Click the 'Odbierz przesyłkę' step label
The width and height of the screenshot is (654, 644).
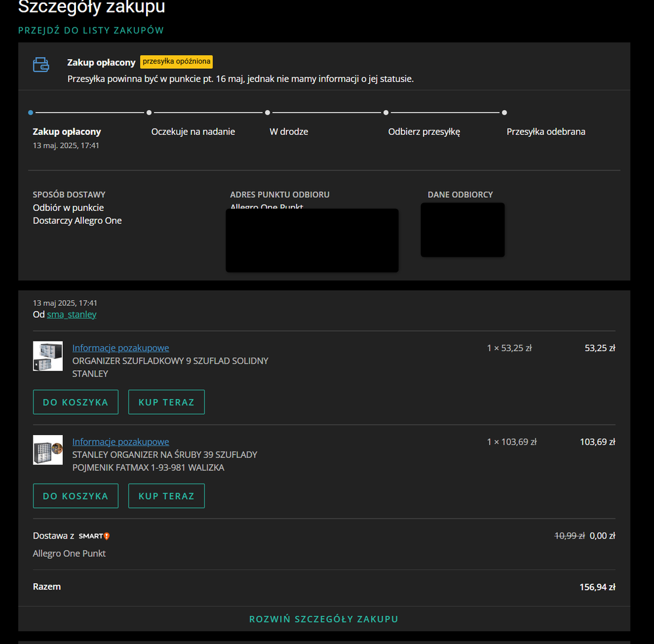pos(424,132)
